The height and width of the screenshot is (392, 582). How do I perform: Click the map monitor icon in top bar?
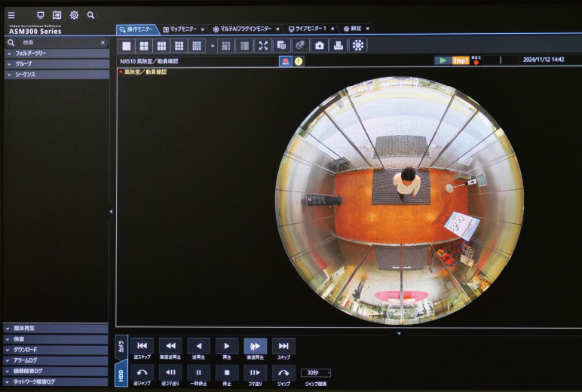[57, 15]
